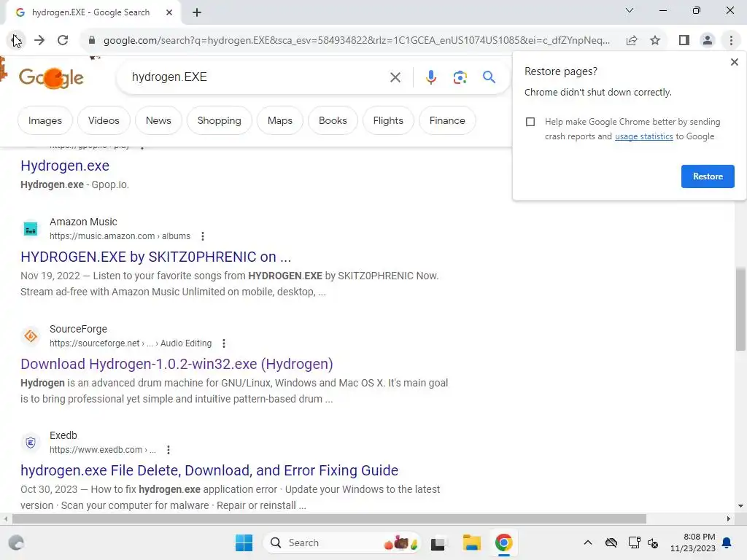The height and width of the screenshot is (560, 747).
Task: Filter results by Videos
Action: pos(104,121)
